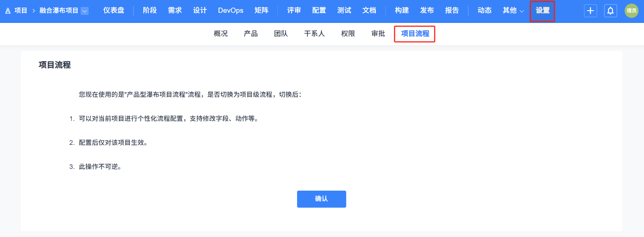This screenshot has width=644, height=237.
Task: Expand the 融合瀑布项目 project dropdown
Action: point(85,11)
